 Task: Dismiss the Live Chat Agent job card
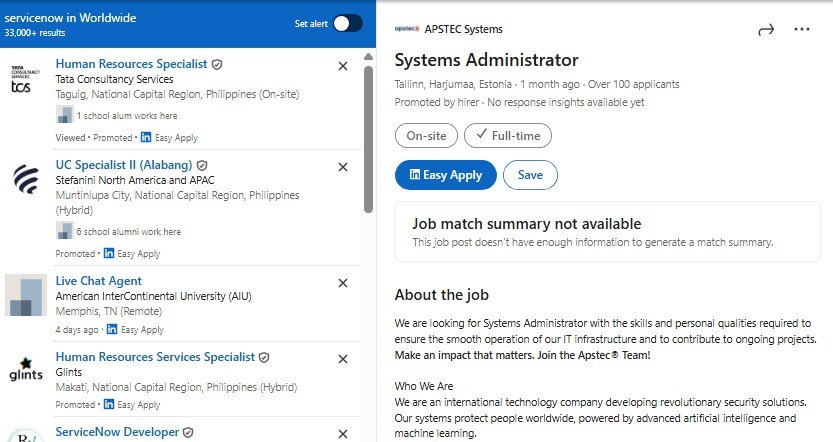(x=343, y=283)
